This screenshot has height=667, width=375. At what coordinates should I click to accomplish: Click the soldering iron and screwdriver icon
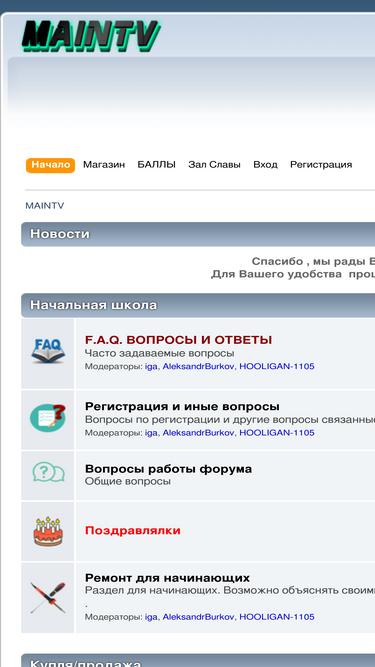coord(48,598)
